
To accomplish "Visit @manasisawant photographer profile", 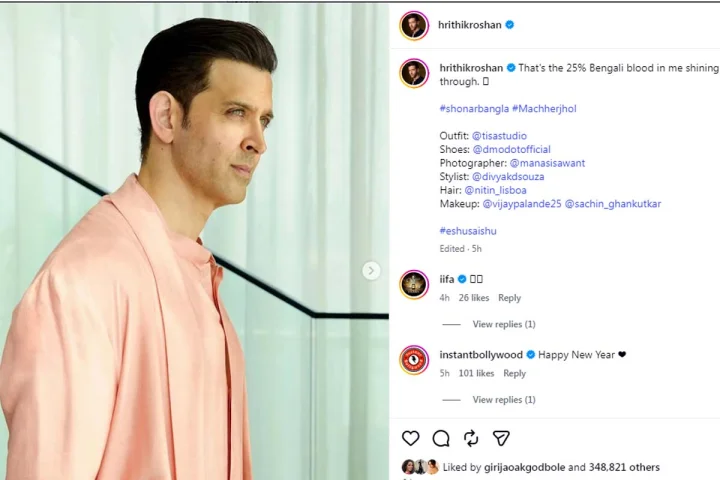I will 547,163.
